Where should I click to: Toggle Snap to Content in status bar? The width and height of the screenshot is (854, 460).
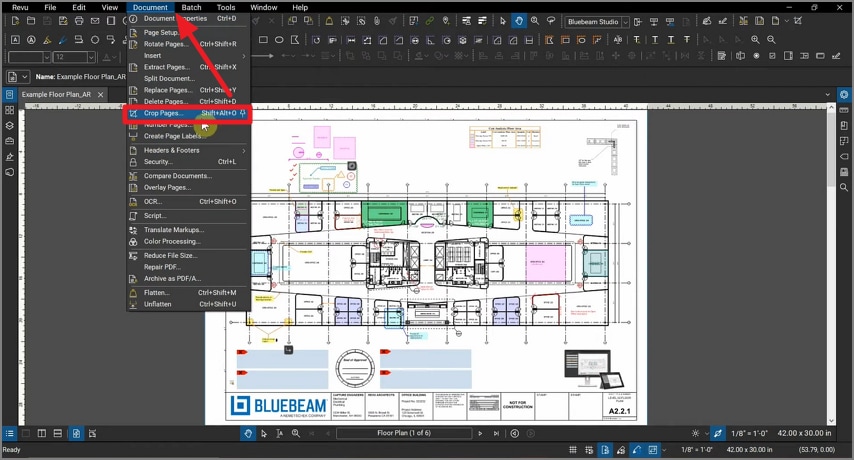(x=605, y=450)
